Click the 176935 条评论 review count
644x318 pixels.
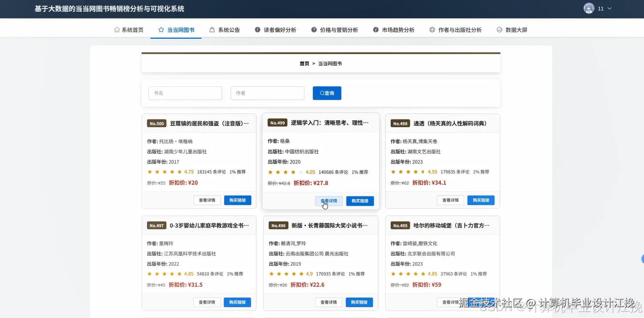pos(331,274)
